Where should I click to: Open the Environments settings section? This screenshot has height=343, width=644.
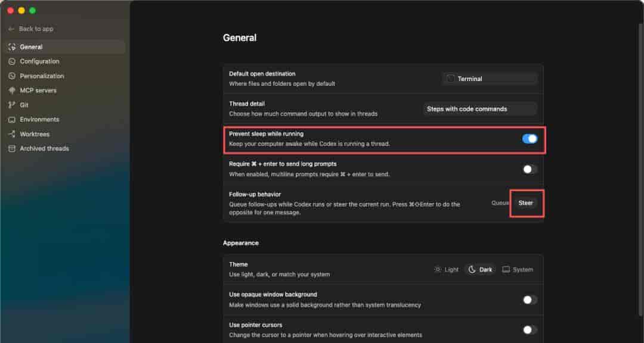(x=66, y=120)
